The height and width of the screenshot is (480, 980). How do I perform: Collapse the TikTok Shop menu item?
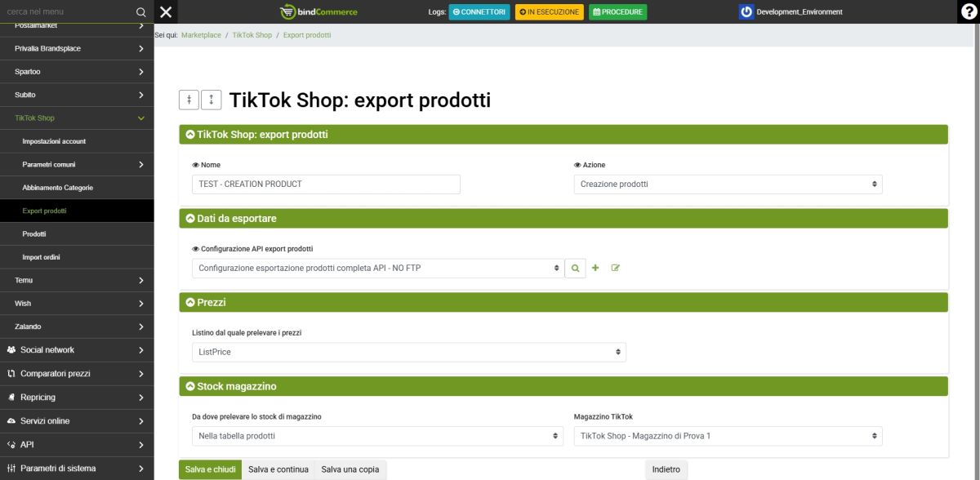[77, 118]
